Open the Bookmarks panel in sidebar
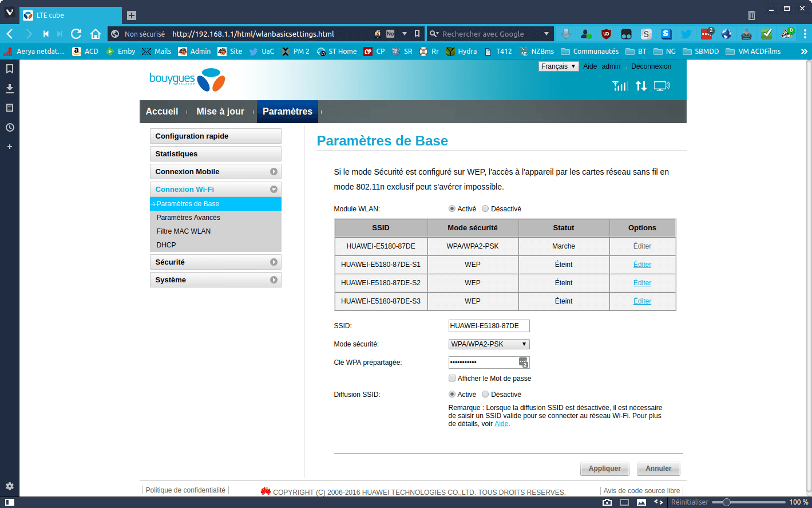 point(10,69)
